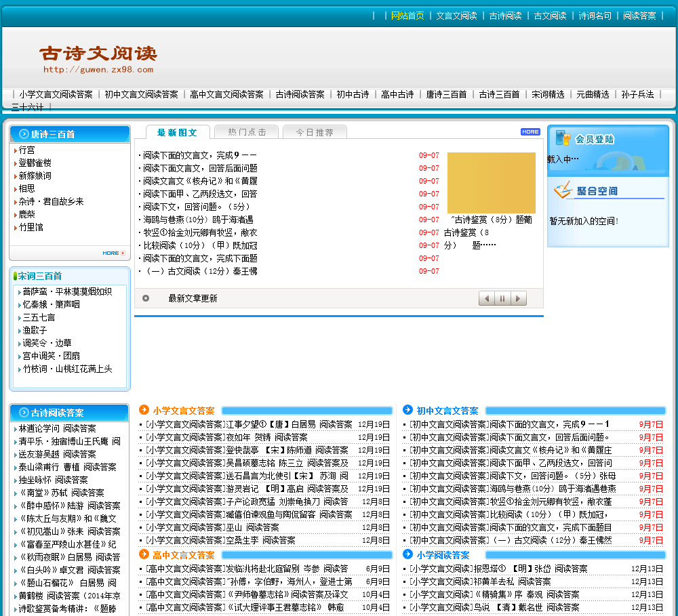Viewport: 678px width, 616px height.
Task: Pause the latest articles scroller
Action: coord(502,298)
